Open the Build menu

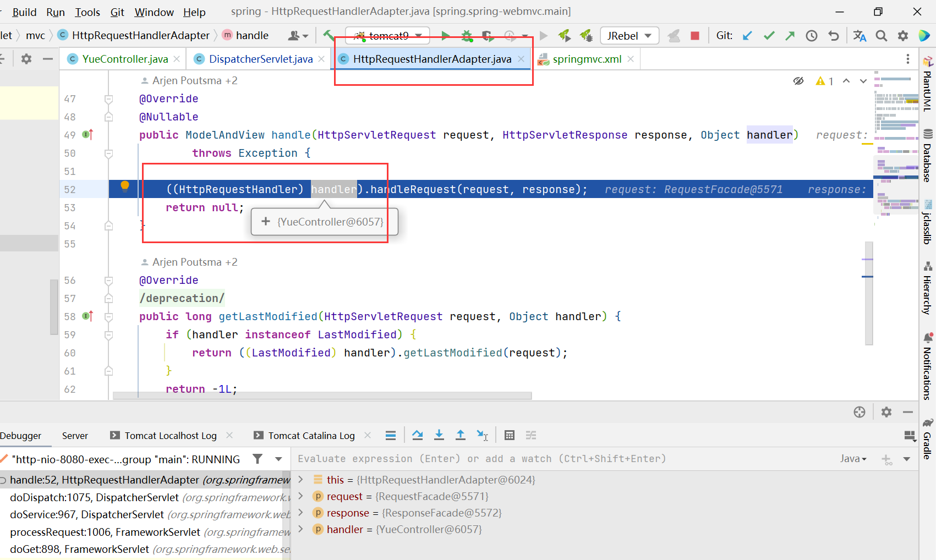(24, 12)
